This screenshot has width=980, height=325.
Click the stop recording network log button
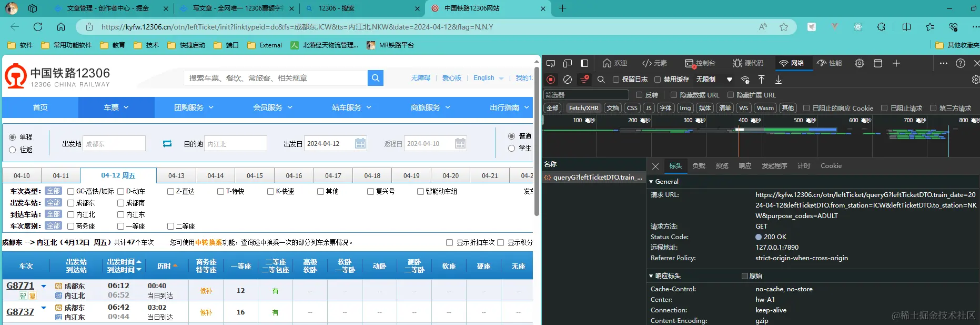point(551,80)
